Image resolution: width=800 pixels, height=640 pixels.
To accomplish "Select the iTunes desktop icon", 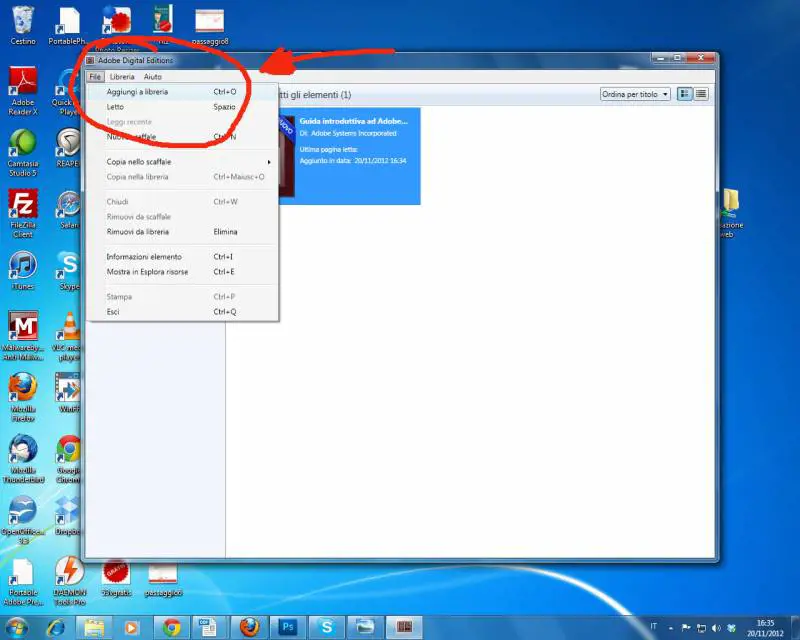I will point(22,270).
